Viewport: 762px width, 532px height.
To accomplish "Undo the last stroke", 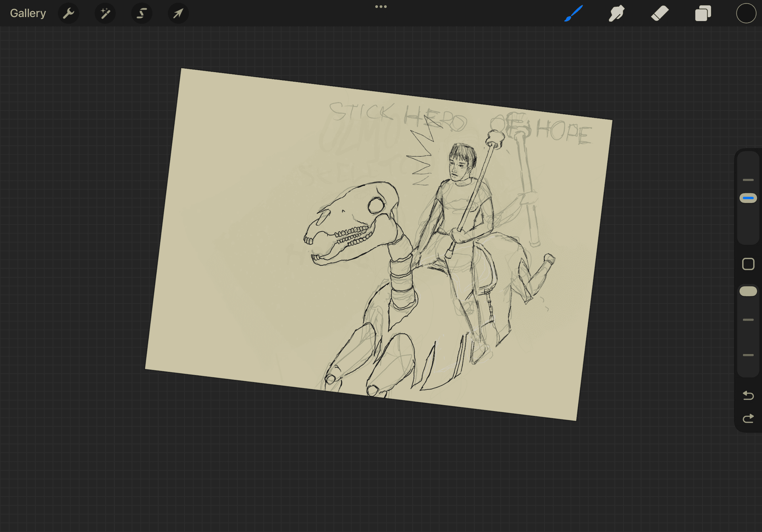I will (x=748, y=395).
